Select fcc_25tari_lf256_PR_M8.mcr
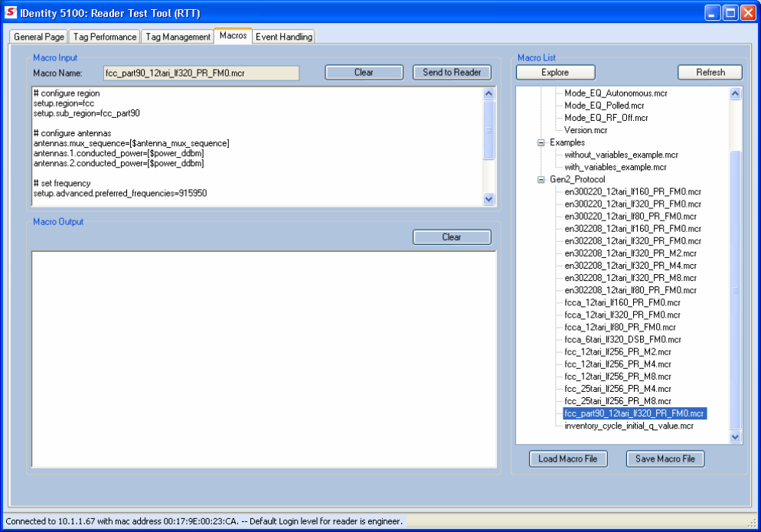The width and height of the screenshot is (761, 532). [618, 401]
